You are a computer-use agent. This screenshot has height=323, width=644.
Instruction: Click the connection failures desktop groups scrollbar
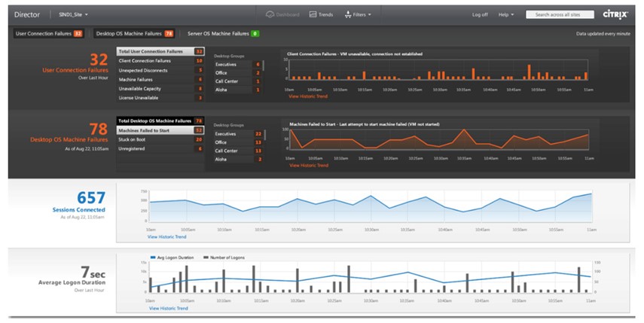click(264, 66)
